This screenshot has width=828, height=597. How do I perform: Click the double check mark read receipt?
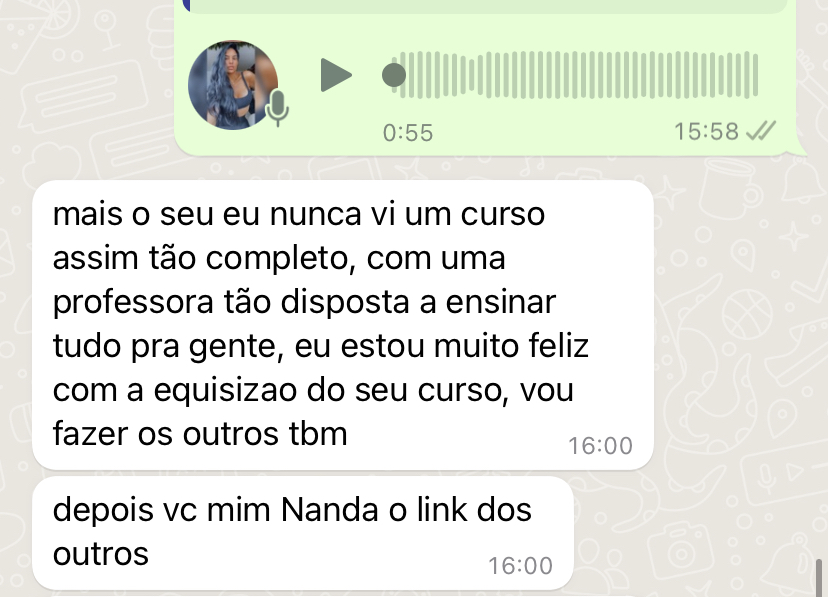(x=761, y=130)
